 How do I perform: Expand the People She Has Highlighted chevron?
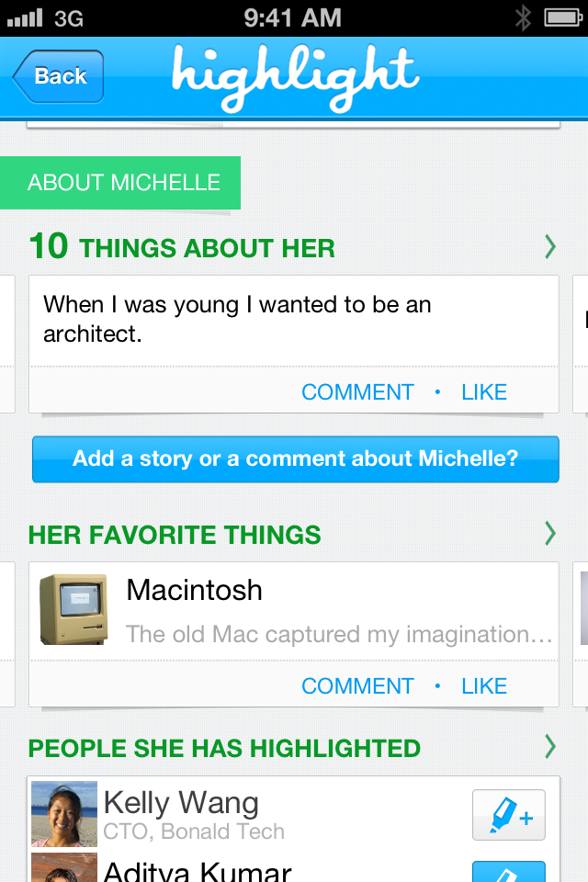pos(550,747)
